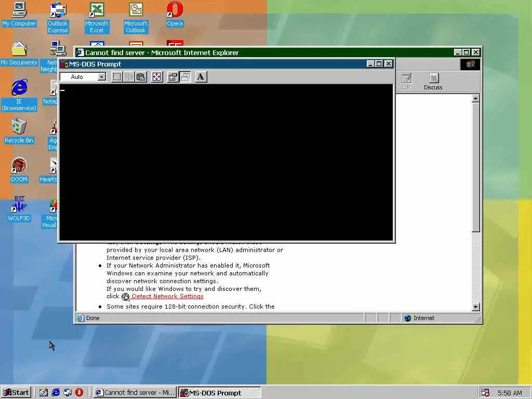The height and width of the screenshot is (399, 532).
Task: Launch Internet Explorer from quick launch
Action: point(56,393)
